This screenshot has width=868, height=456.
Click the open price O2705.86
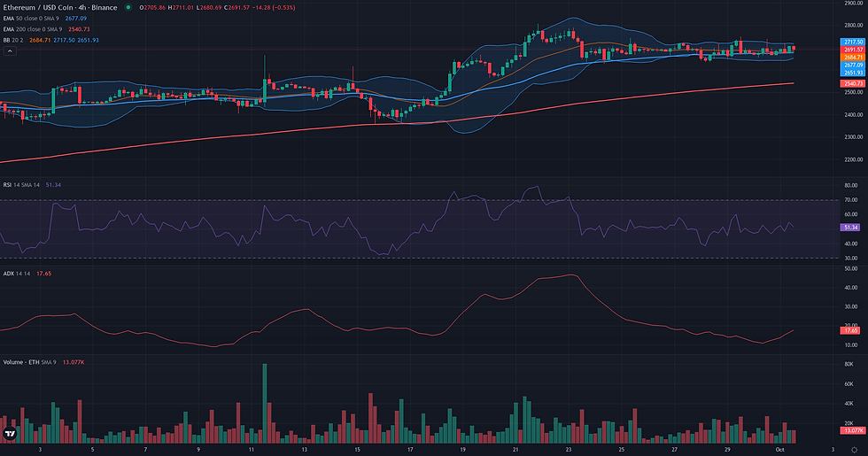coord(152,8)
